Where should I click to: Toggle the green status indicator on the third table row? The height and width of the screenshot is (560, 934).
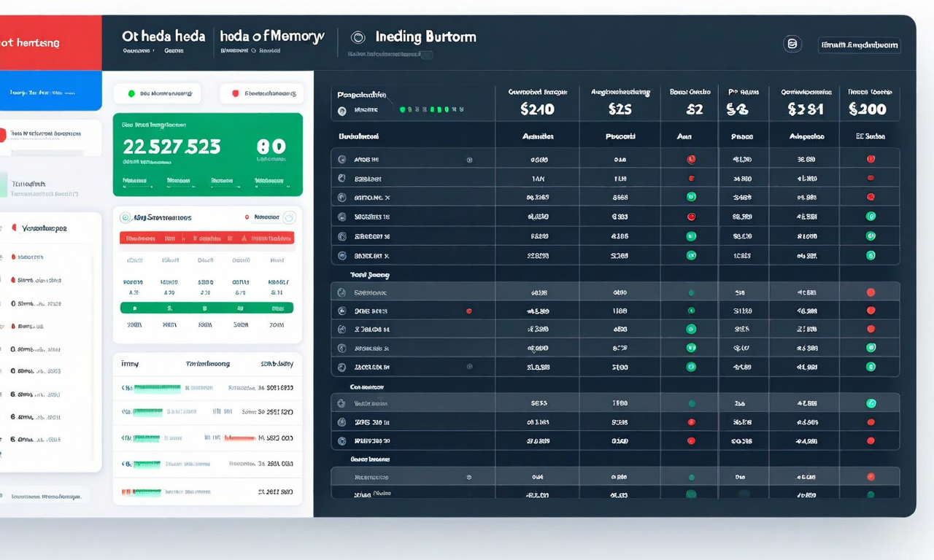690,197
